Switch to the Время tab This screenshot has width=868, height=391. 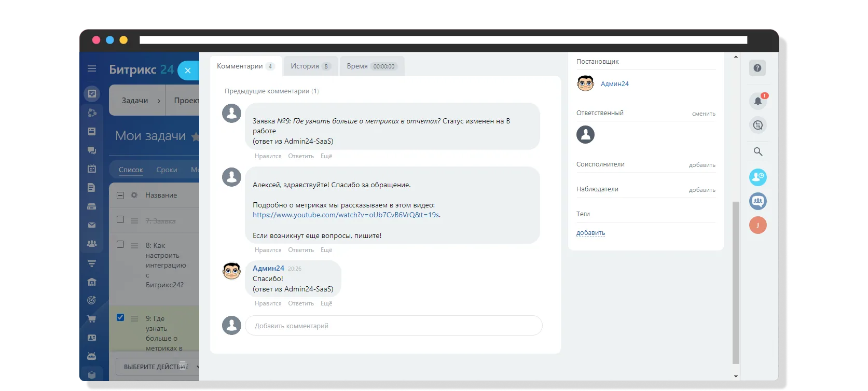point(371,66)
